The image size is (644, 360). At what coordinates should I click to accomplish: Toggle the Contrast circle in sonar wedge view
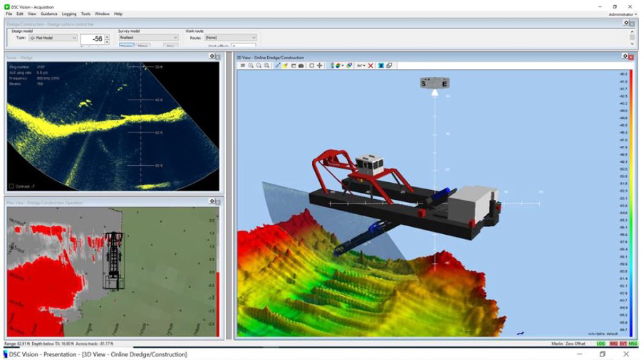(x=12, y=186)
